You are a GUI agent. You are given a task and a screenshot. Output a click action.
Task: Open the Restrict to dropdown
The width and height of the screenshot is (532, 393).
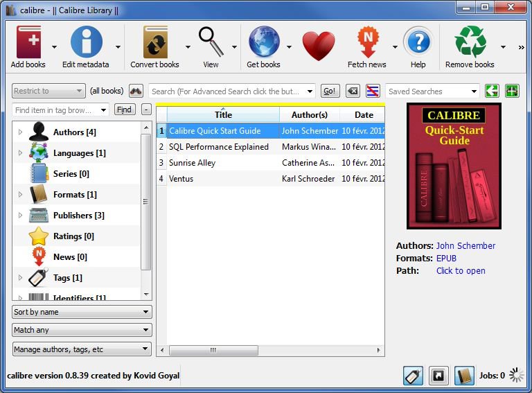point(48,91)
